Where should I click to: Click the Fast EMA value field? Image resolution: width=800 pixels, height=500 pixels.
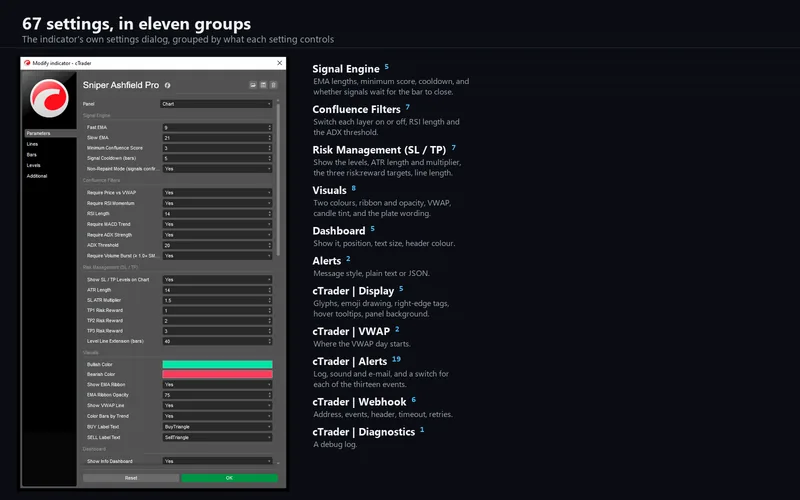click(x=215, y=128)
